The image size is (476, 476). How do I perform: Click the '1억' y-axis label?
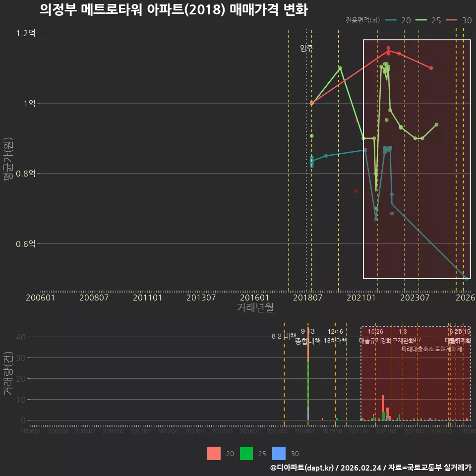[x=29, y=104]
